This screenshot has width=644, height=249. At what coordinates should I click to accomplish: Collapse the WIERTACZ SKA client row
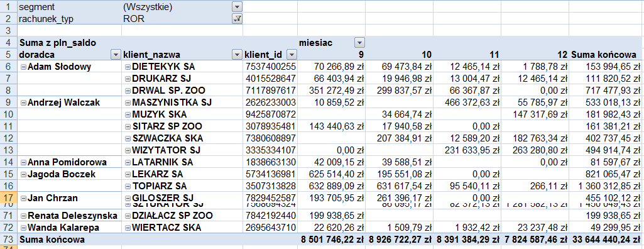click(128, 227)
